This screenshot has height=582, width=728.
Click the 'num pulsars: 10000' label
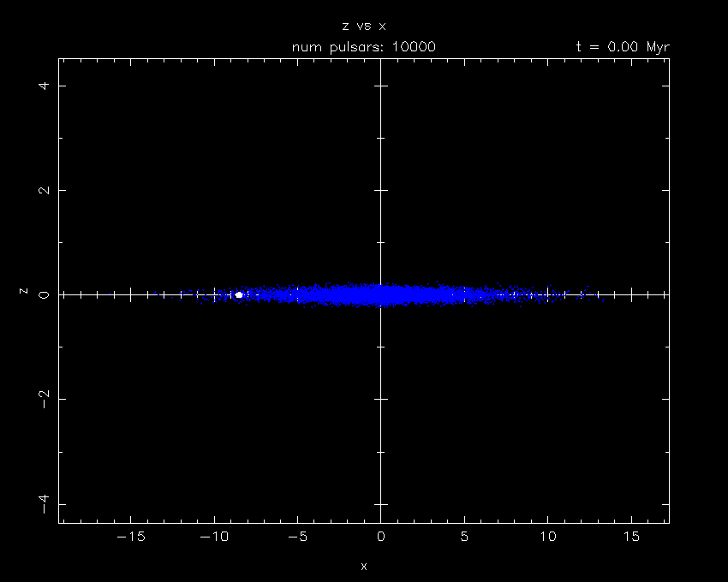pyautogui.click(x=363, y=47)
